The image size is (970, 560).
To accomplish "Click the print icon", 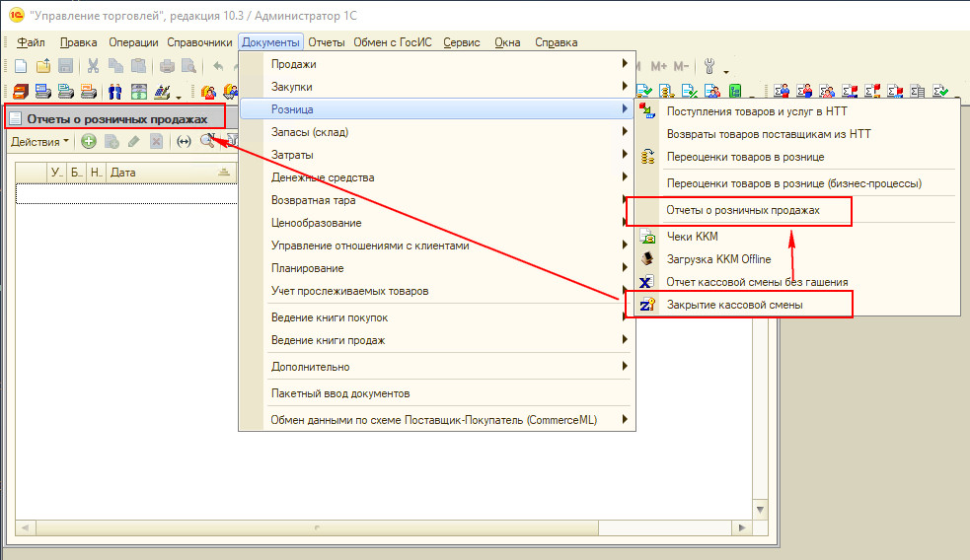I will click(x=167, y=66).
